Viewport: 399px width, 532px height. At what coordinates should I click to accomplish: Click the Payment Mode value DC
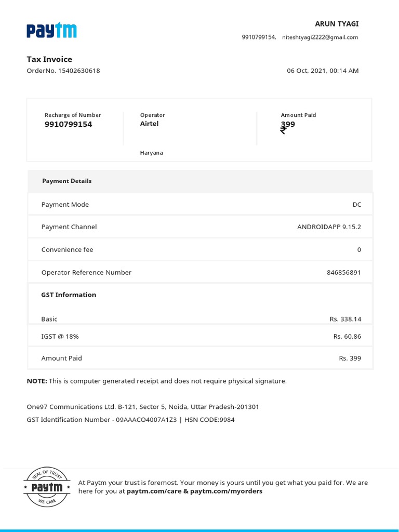356,205
